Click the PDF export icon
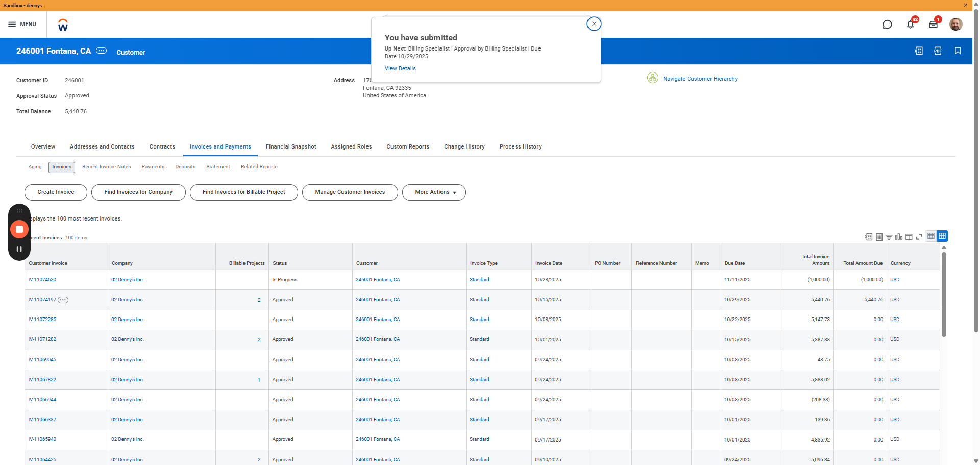The image size is (980, 465). (938, 51)
